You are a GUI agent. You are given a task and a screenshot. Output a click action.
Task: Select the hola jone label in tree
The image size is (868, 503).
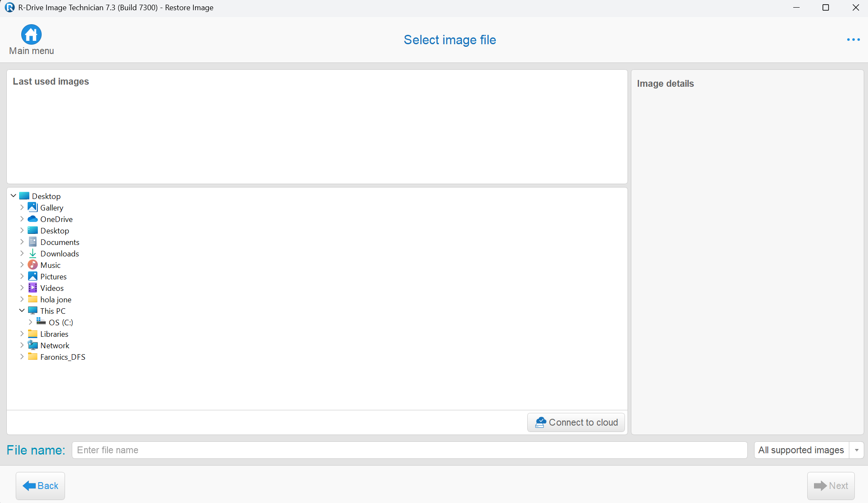[x=56, y=299]
